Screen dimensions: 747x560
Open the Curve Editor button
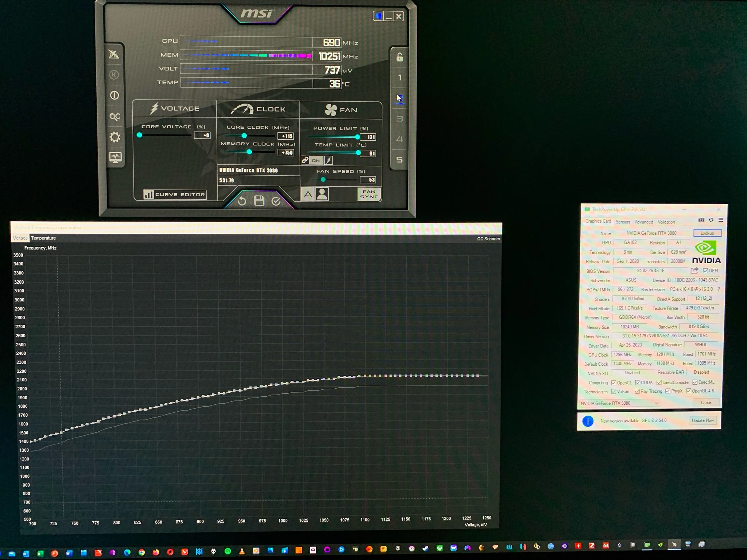[175, 194]
